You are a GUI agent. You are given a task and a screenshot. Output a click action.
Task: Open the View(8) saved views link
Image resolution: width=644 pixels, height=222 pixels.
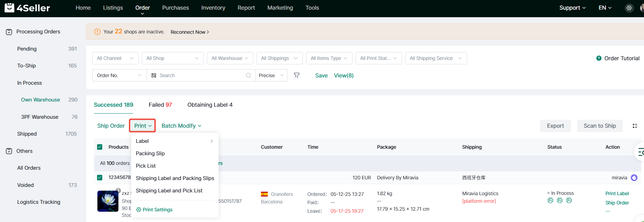click(x=344, y=75)
